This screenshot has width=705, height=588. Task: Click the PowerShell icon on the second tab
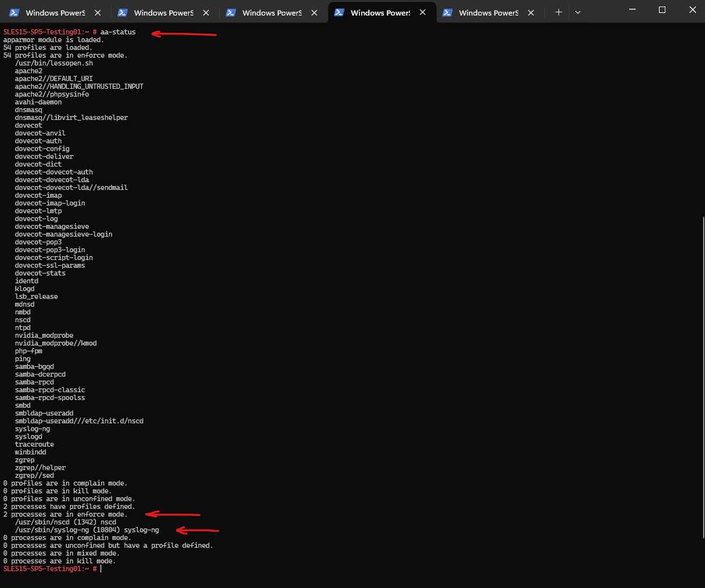[x=123, y=12]
